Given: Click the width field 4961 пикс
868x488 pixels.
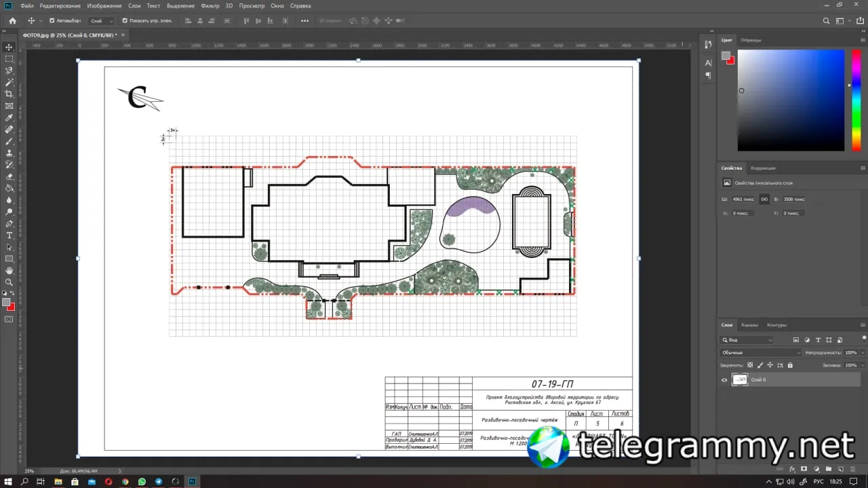Looking at the screenshot, I should click(745, 199).
